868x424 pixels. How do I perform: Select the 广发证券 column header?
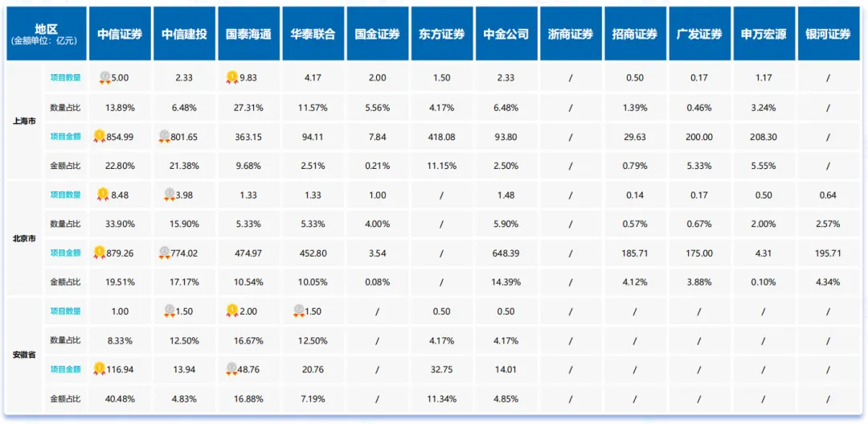click(x=699, y=34)
